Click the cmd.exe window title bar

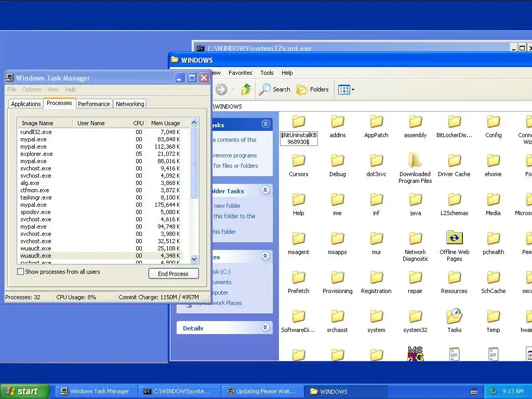pyautogui.click(x=351, y=48)
